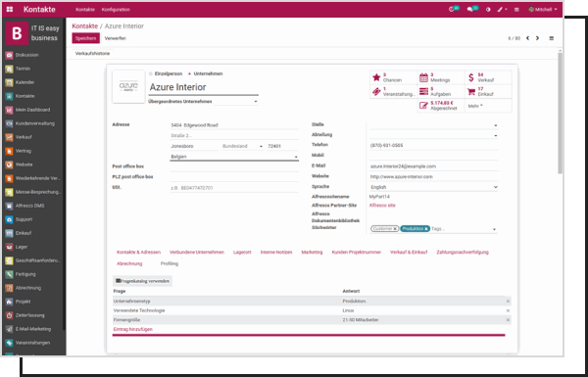
Task: Open the Bundesland dropdown
Action: (261, 147)
